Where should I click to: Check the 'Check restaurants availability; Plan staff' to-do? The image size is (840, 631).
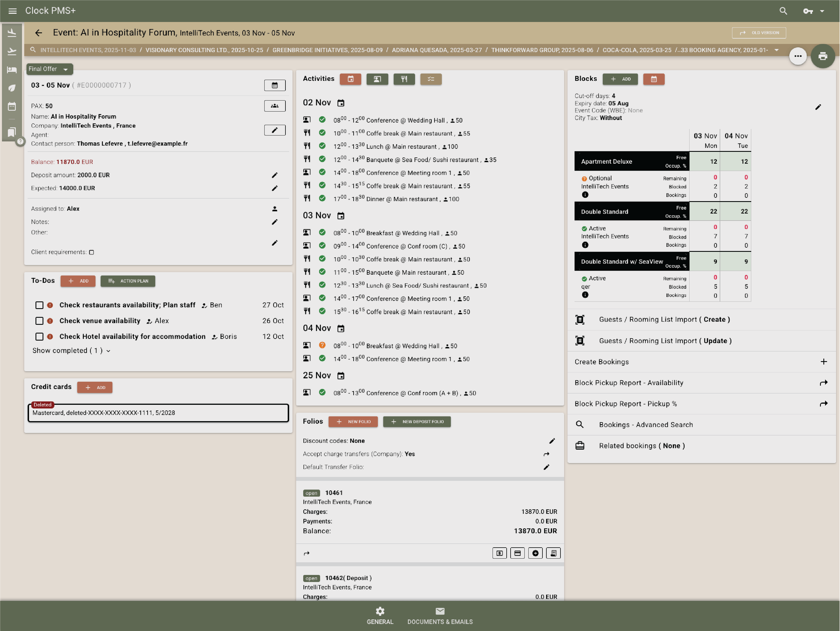39,305
